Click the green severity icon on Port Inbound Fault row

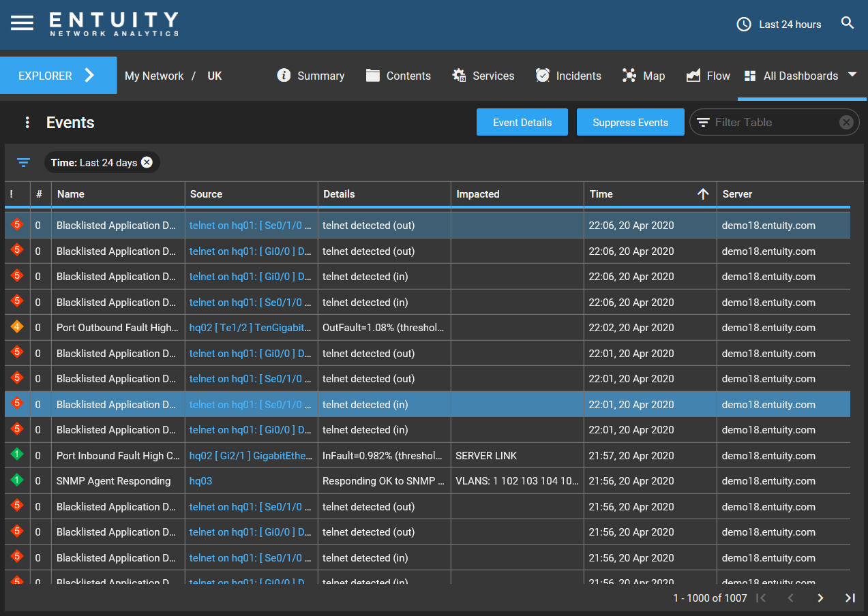pos(18,455)
